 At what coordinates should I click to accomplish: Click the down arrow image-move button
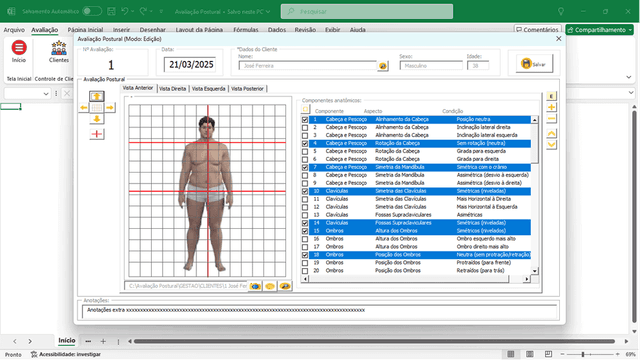tap(97, 119)
